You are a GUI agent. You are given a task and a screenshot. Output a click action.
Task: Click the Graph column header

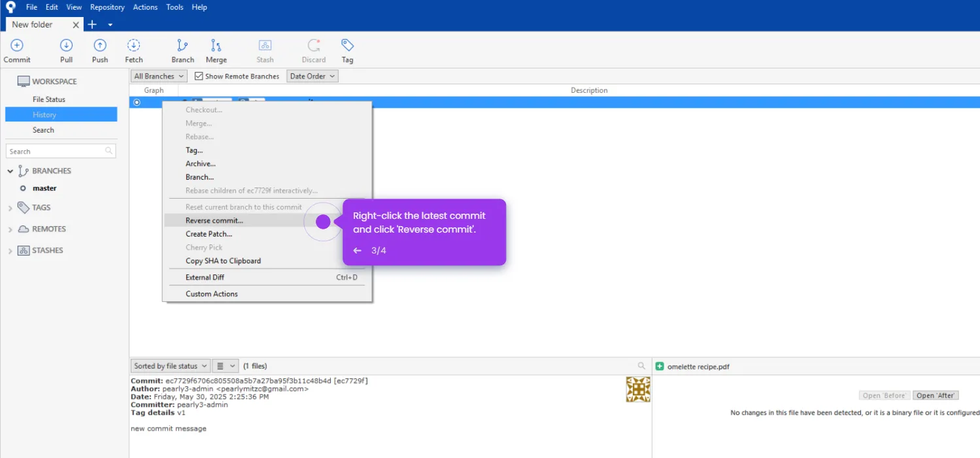[154, 90]
